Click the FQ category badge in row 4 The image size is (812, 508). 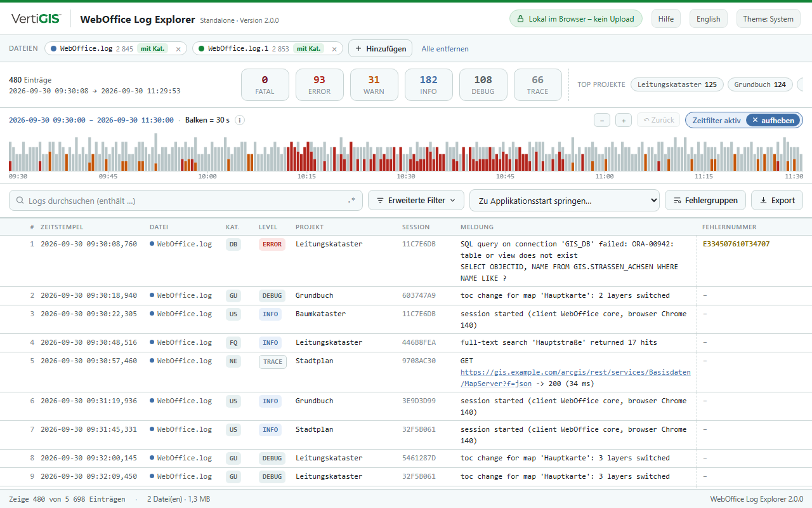[233, 343]
